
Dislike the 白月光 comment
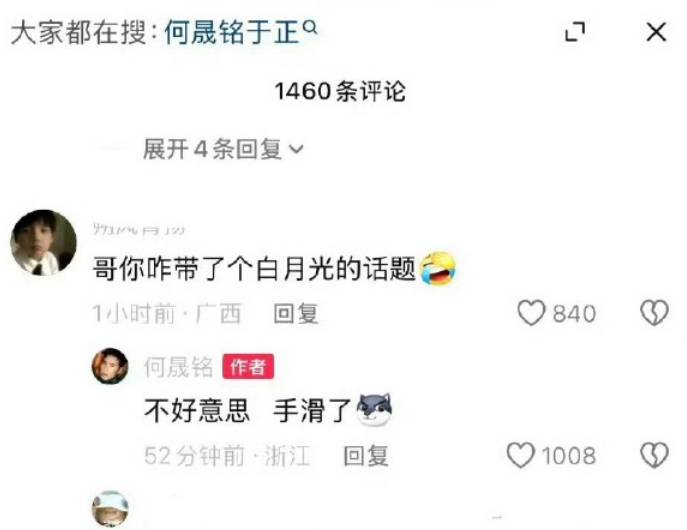(654, 313)
